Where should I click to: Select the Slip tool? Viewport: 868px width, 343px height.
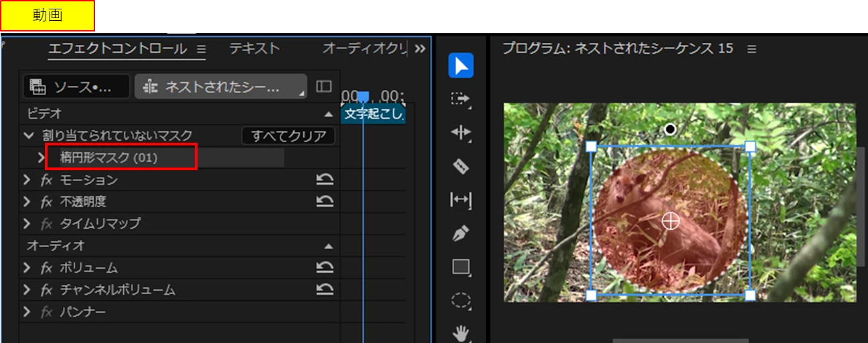coord(461,200)
